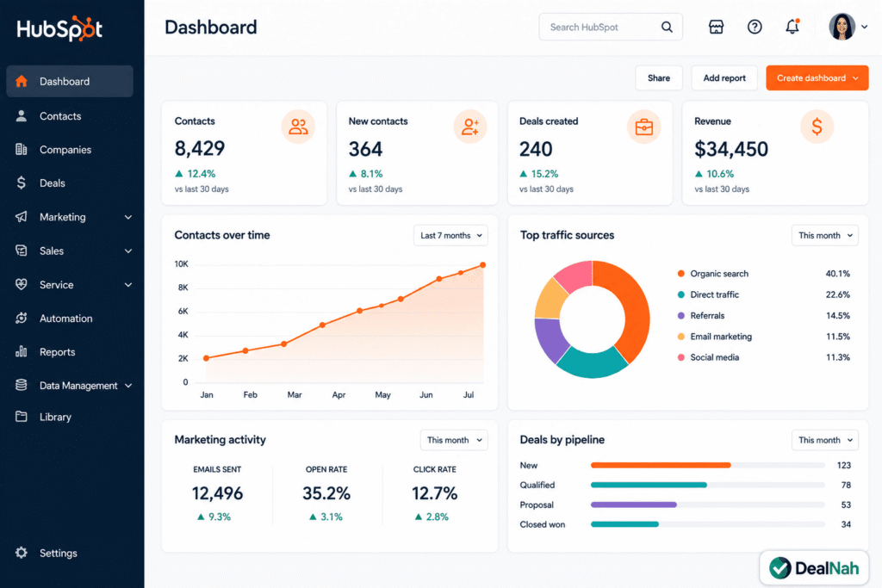
Task: Click the Revenue card dollar icon
Action: (817, 127)
